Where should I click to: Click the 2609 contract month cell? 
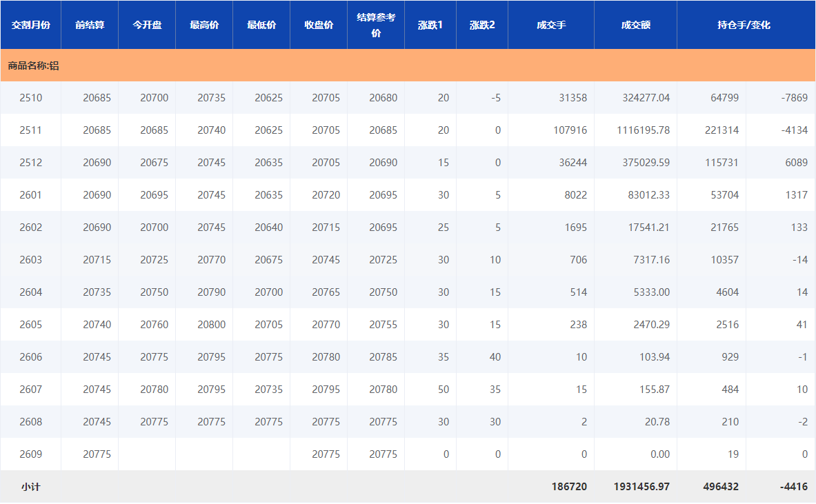[30, 454]
